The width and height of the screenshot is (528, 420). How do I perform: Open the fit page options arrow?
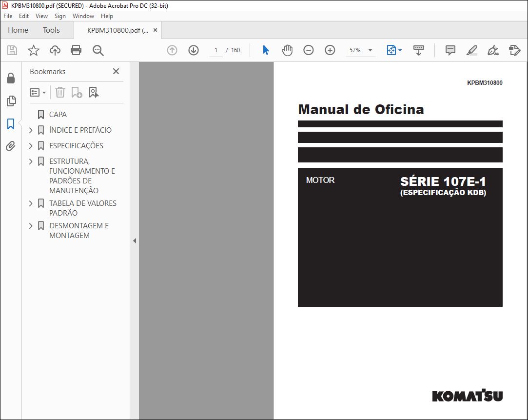400,50
